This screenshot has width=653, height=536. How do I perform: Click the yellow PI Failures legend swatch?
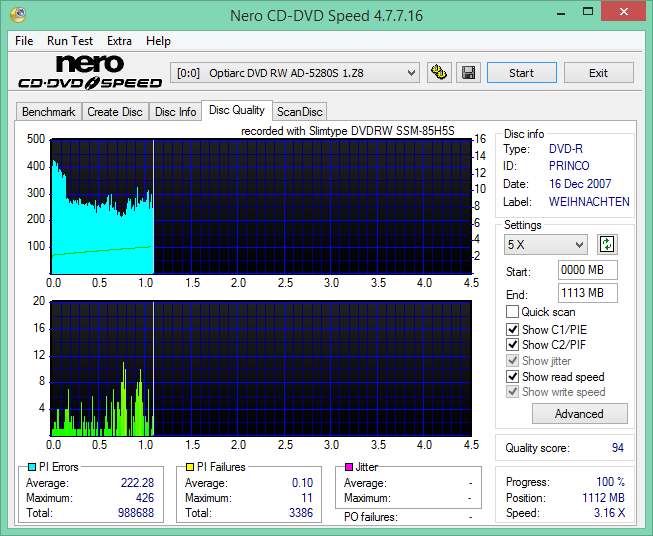tap(189, 467)
